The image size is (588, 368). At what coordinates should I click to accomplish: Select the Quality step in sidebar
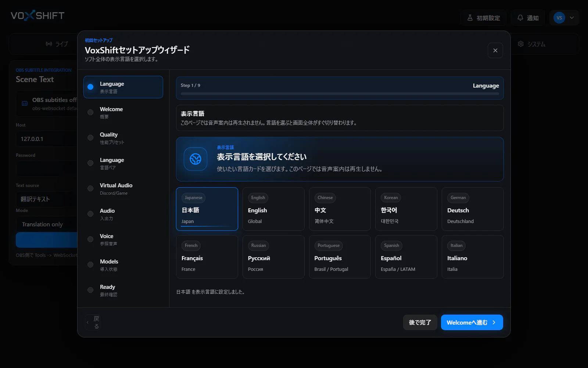pyautogui.click(x=123, y=138)
